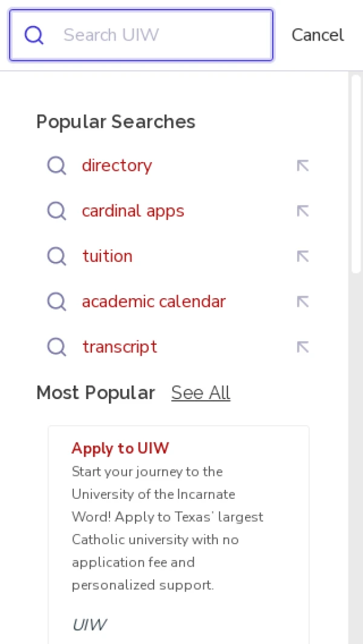Select the cardinal apps popular search
This screenshot has height=644, width=363.
pyautogui.click(x=133, y=211)
